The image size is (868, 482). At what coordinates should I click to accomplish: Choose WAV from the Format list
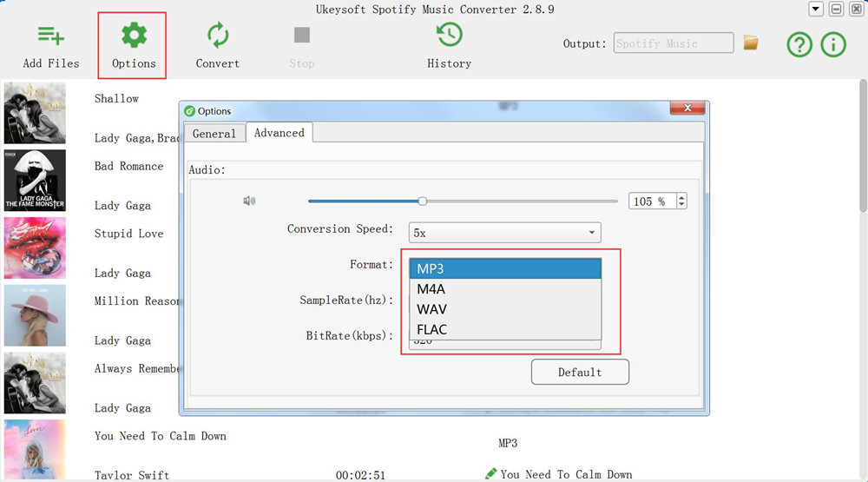pyautogui.click(x=505, y=309)
